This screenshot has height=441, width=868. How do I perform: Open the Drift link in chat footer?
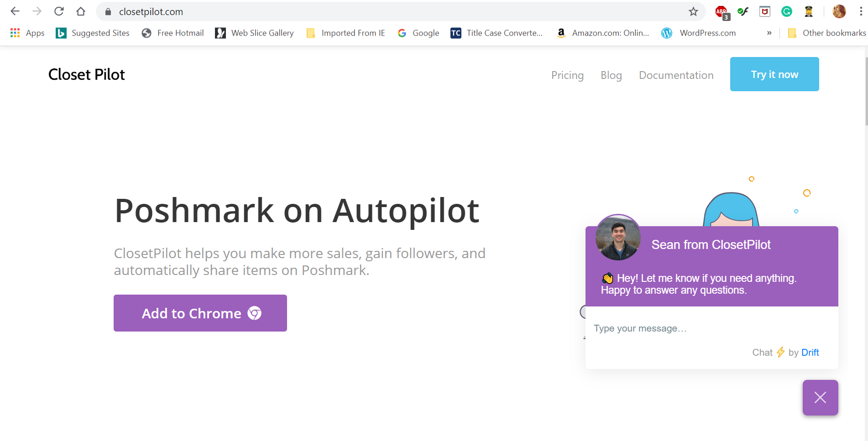point(810,353)
